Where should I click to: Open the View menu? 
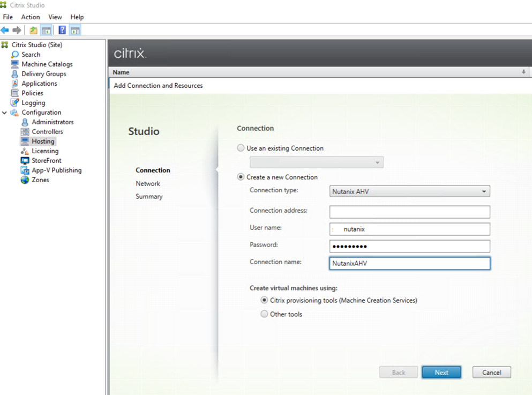pos(55,17)
